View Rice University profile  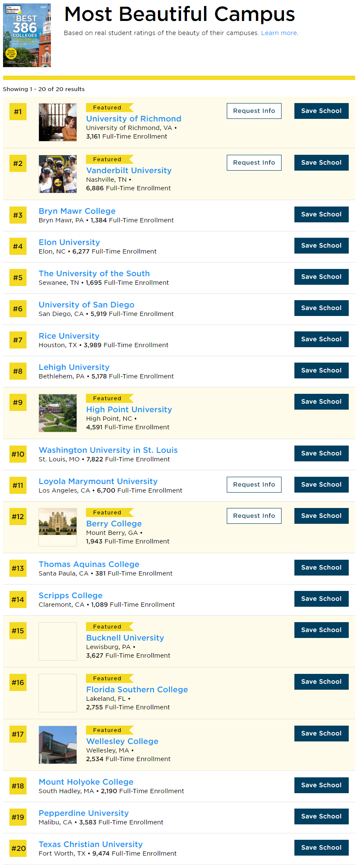coord(69,336)
